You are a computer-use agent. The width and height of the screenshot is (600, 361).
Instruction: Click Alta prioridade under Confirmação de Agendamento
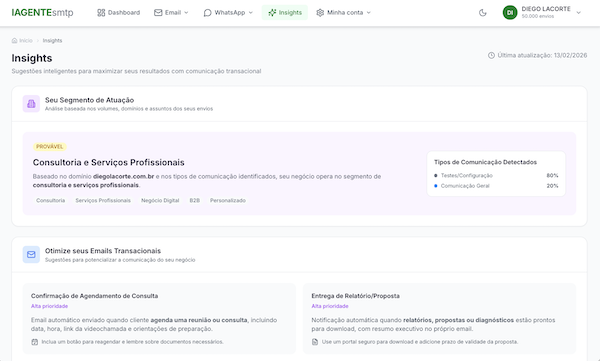pos(49,306)
